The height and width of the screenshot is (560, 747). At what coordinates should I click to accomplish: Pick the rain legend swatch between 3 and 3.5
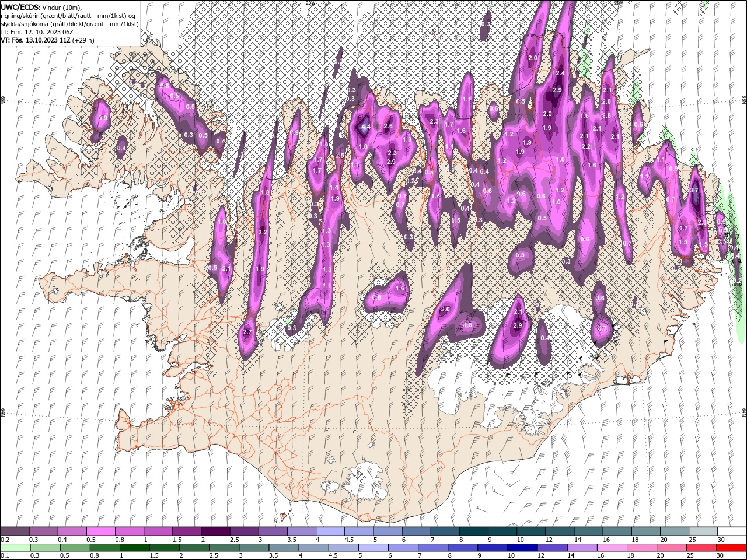[x=254, y=548]
